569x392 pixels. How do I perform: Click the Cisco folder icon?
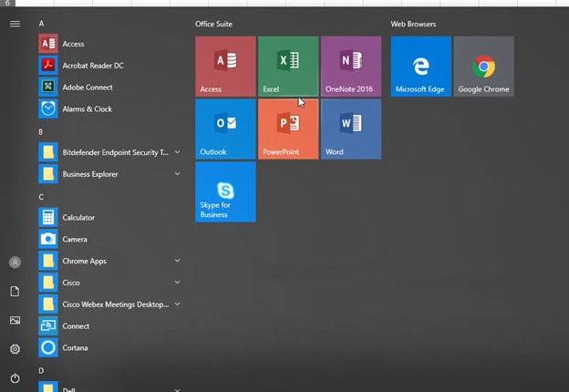[48, 282]
